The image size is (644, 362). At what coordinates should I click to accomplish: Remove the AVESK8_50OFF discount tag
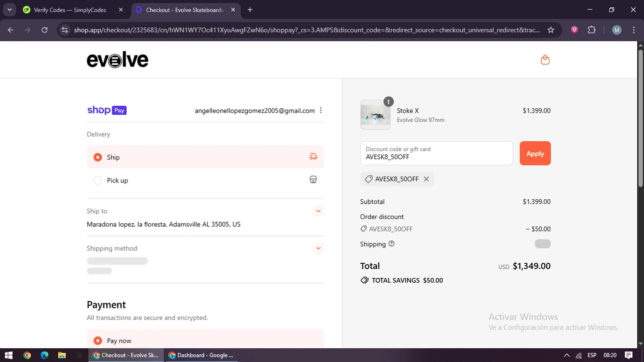[x=426, y=179]
